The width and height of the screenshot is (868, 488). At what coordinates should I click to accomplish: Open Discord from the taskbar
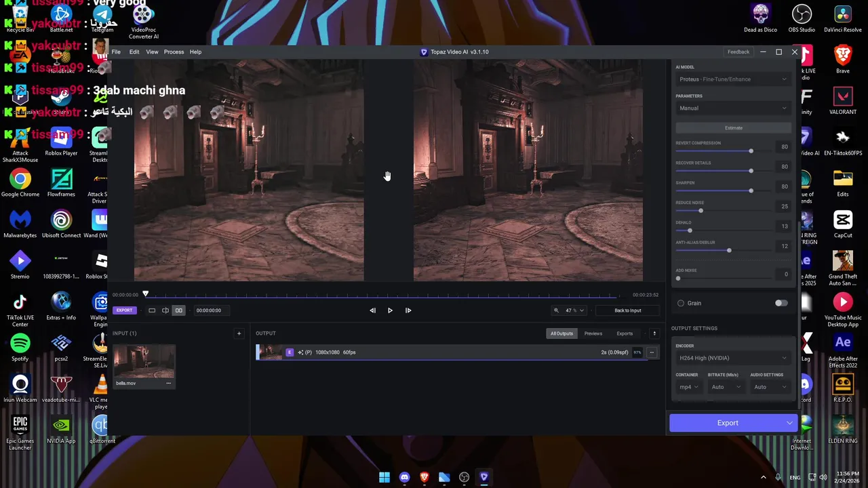pos(405,477)
